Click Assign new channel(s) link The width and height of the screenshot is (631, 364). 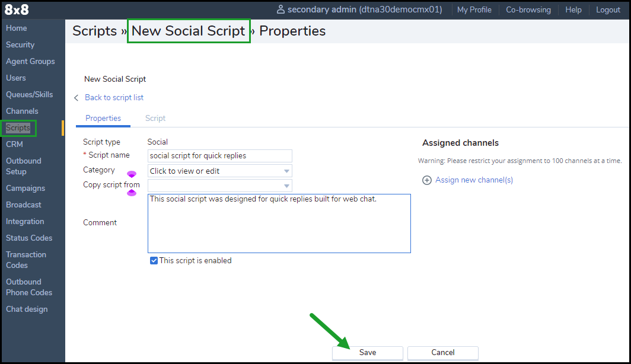(474, 180)
